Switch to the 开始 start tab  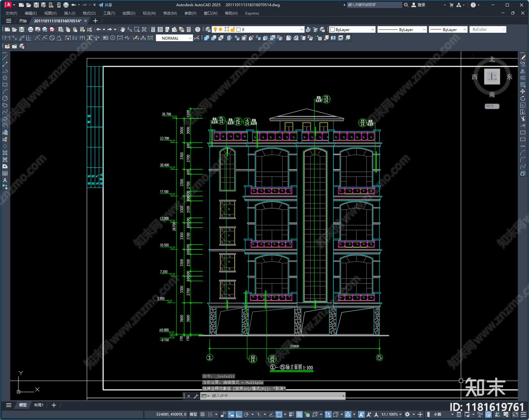pos(23,21)
